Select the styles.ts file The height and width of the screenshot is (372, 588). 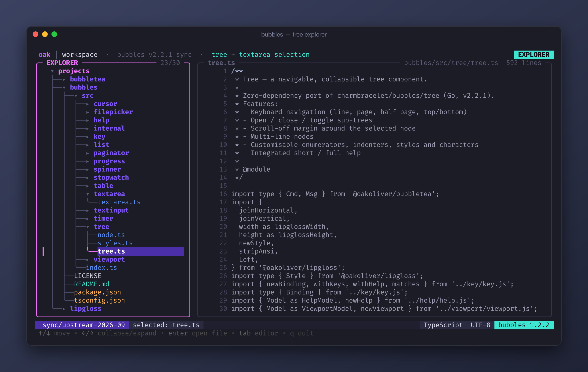[115, 243]
